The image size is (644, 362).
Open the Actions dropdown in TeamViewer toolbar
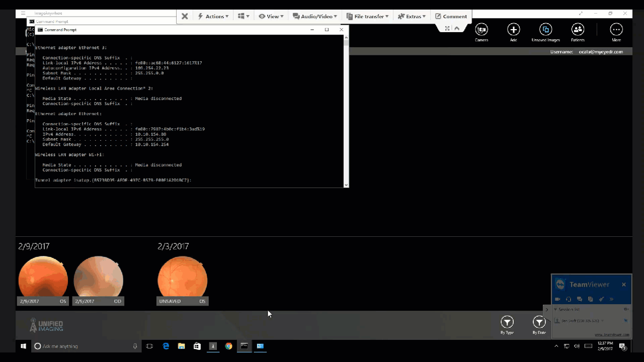click(x=213, y=16)
